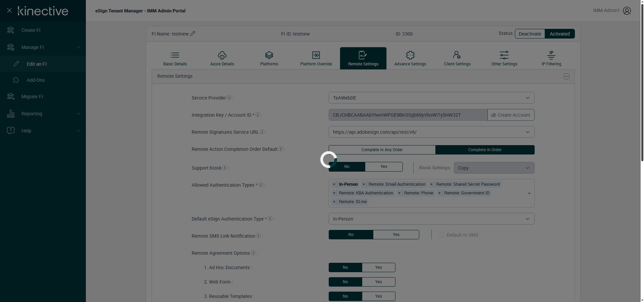The width and height of the screenshot is (644, 302).
Task: Click the Add-Ons puzzle icon
Action: tap(16, 80)
